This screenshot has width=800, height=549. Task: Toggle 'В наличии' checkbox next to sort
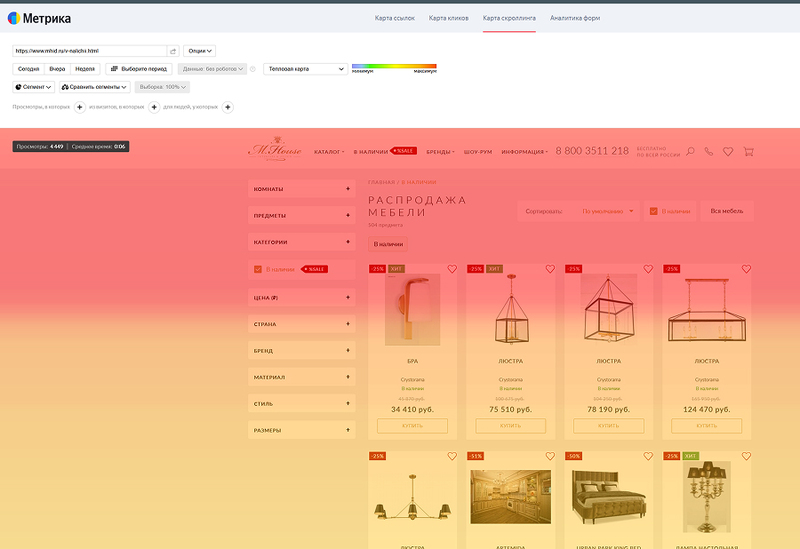(654, 211)
